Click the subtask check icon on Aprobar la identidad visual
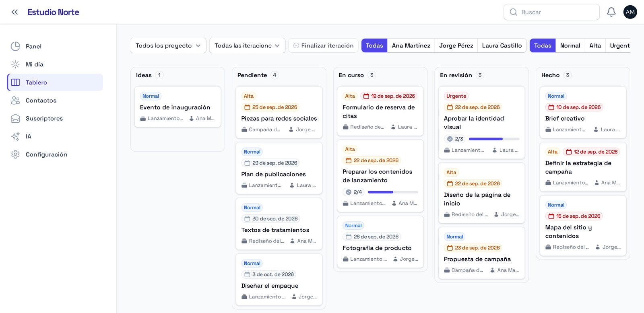Image resolution: width=644 pixels, height=313 pixels. point(450,139)
